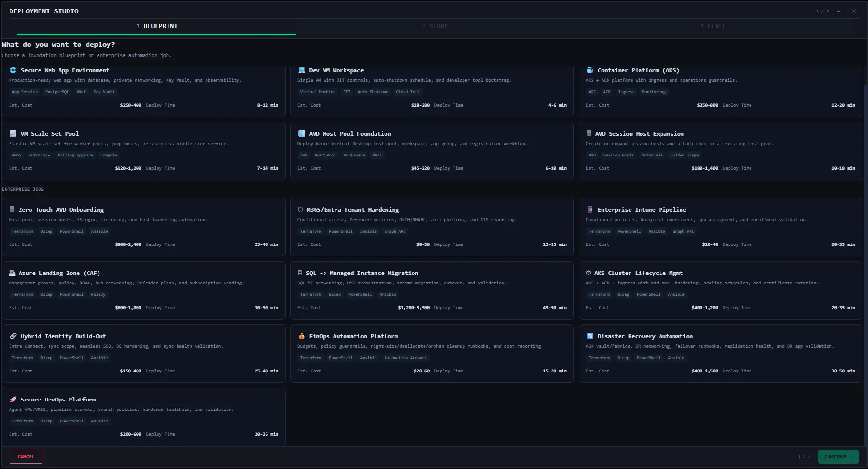Viewport: 868px width, 469px height.
Task: Click the Graph API tag on M365/Entra card
Action: pos(395,231)
